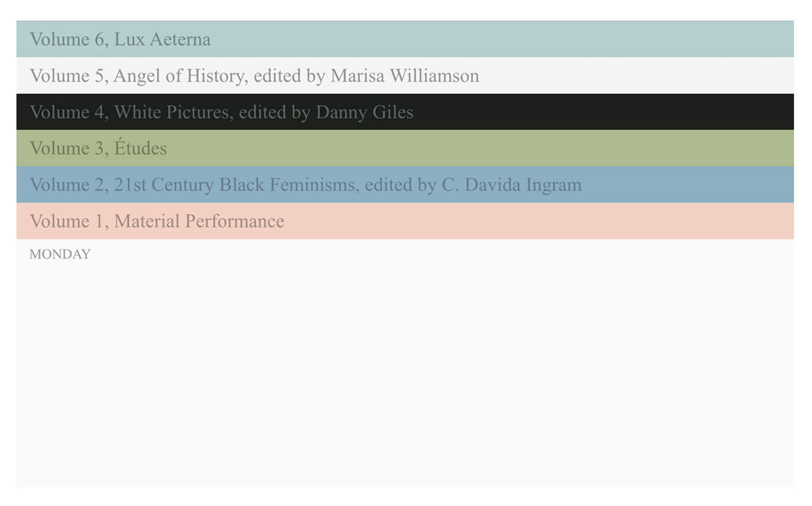Viewport: 812px width, 506px height.
Task: Click the words Material Performance
Action: pyautogui.click(x=199, y=221)
